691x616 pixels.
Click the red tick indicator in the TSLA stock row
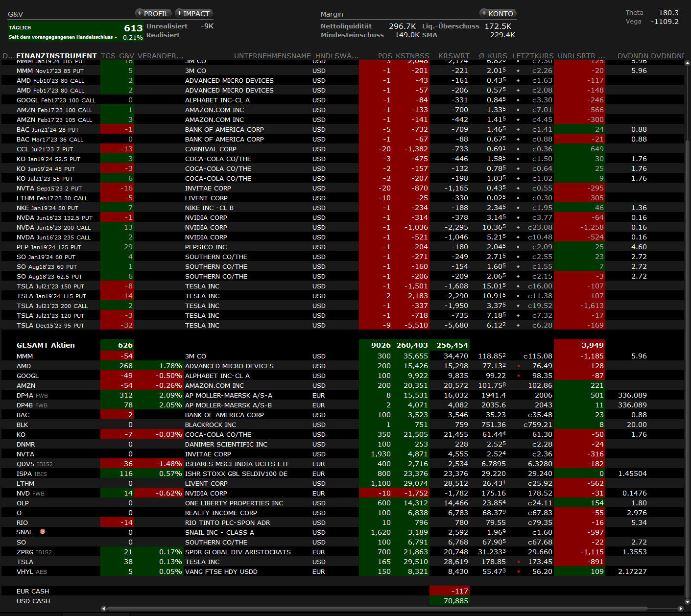coord(519,562)
